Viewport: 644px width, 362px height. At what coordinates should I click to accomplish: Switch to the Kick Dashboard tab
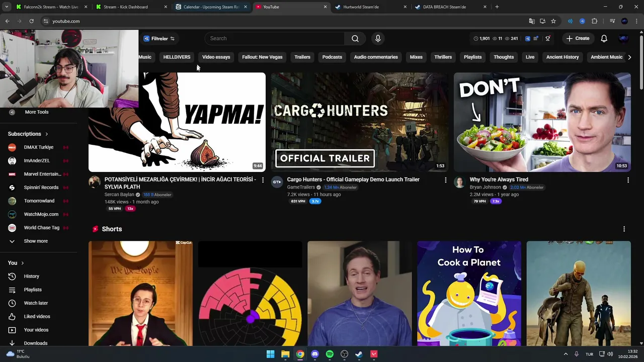131,7
